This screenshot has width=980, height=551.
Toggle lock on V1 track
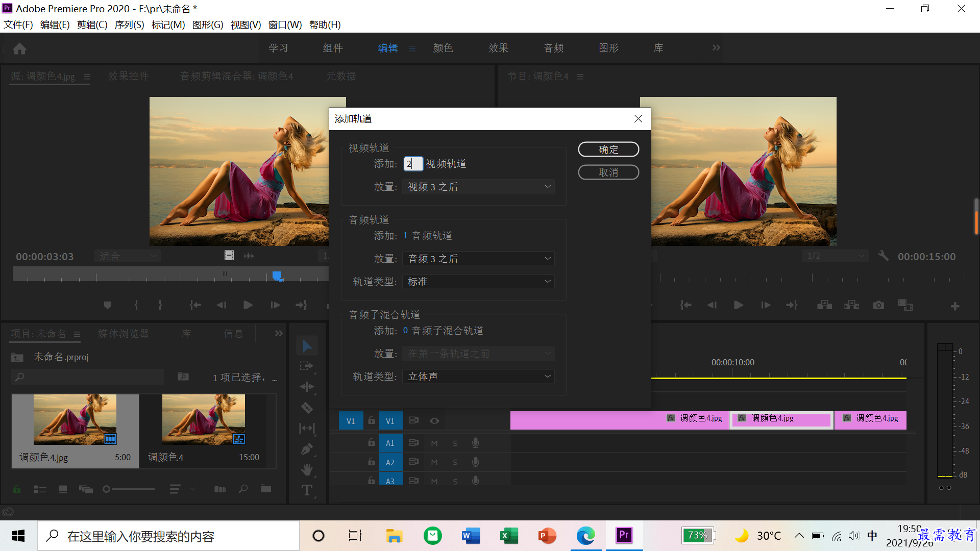click(x=372, y=420)
